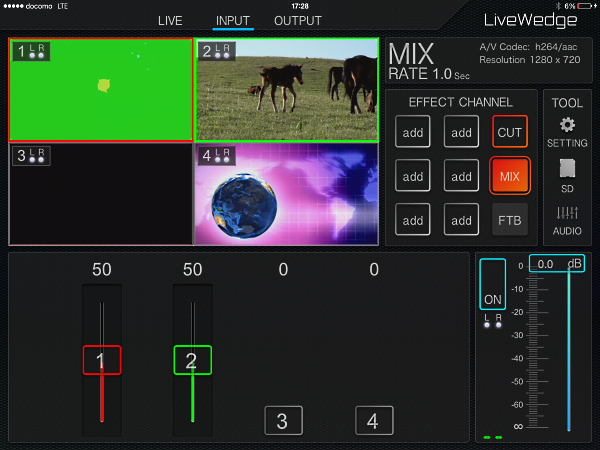Select empty black input 3 preview

click(x=101, y=194)
